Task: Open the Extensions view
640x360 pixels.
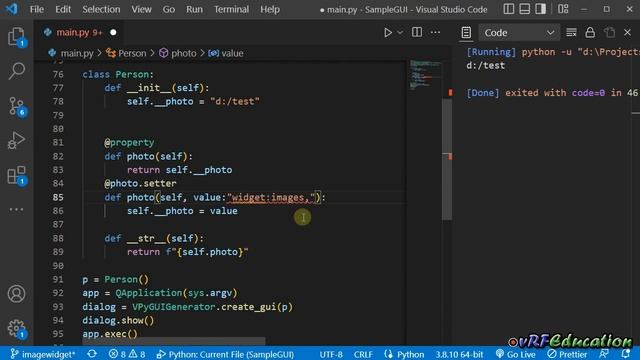Action: pos(16,176)
